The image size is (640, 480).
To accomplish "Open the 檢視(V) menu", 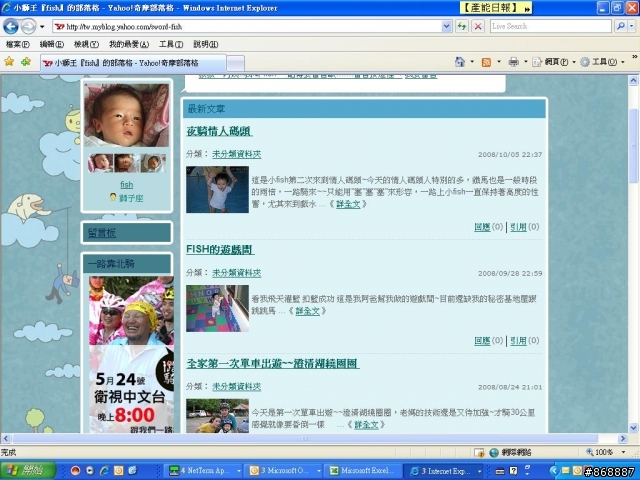I will tap(86, 44).
